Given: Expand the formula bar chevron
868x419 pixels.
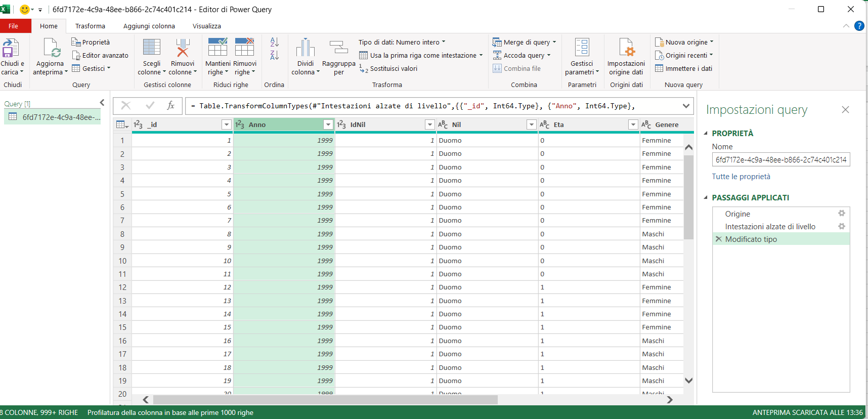Looking at the screenshot, I should (x=686, y=106).
